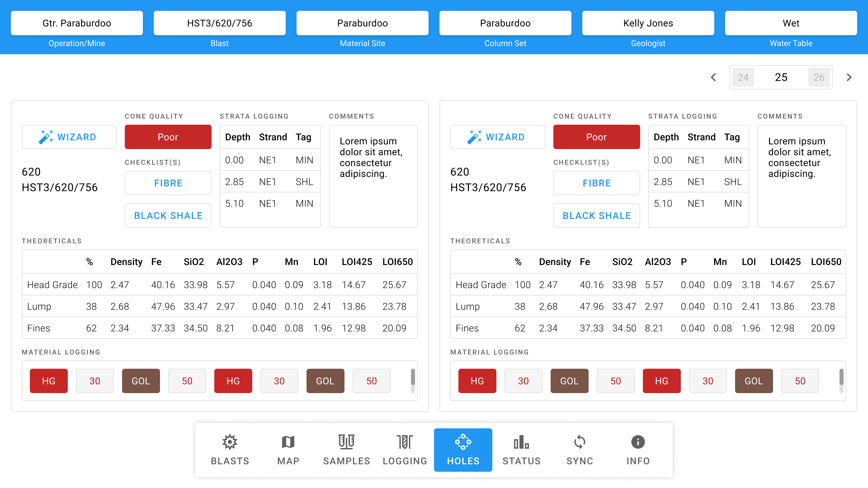Click first GOL brown swatch, right card
Image resolution: width=868 pixels, height=488 pixels.
[x=569, y=381]
